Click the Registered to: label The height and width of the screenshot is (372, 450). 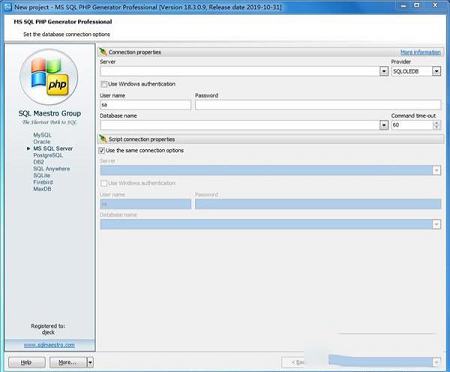tap(48, 326)
